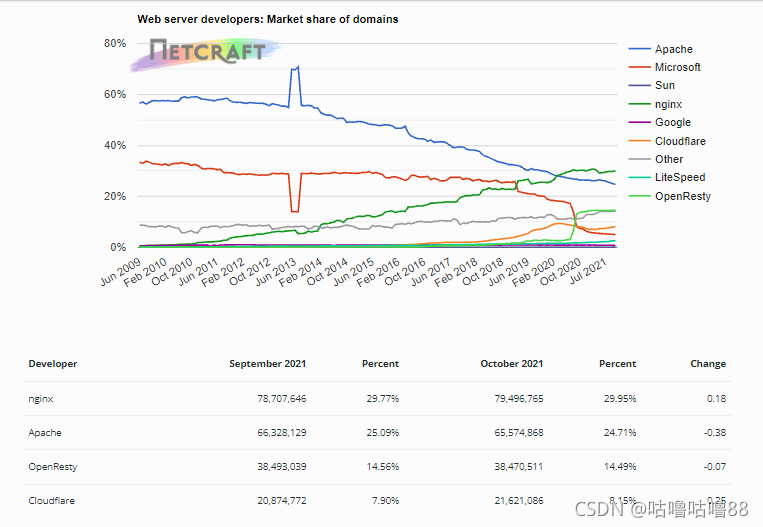Click the Google legend entry

click(x=659, y=123)
